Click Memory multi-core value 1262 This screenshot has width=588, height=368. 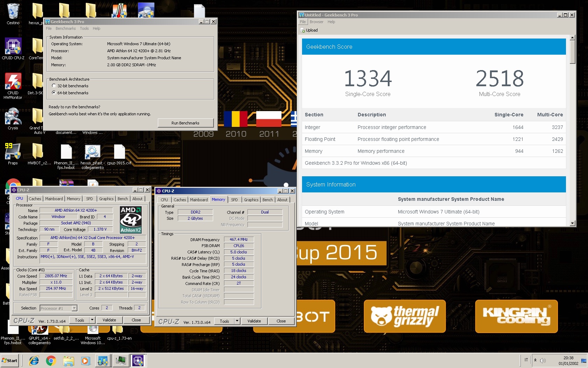click(x=558, y=151)
